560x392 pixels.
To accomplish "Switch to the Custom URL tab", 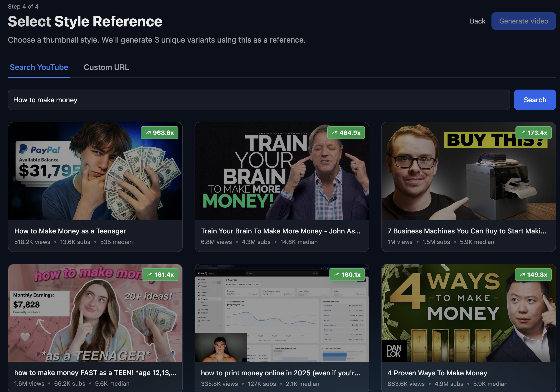I will [x=106, y=67].
